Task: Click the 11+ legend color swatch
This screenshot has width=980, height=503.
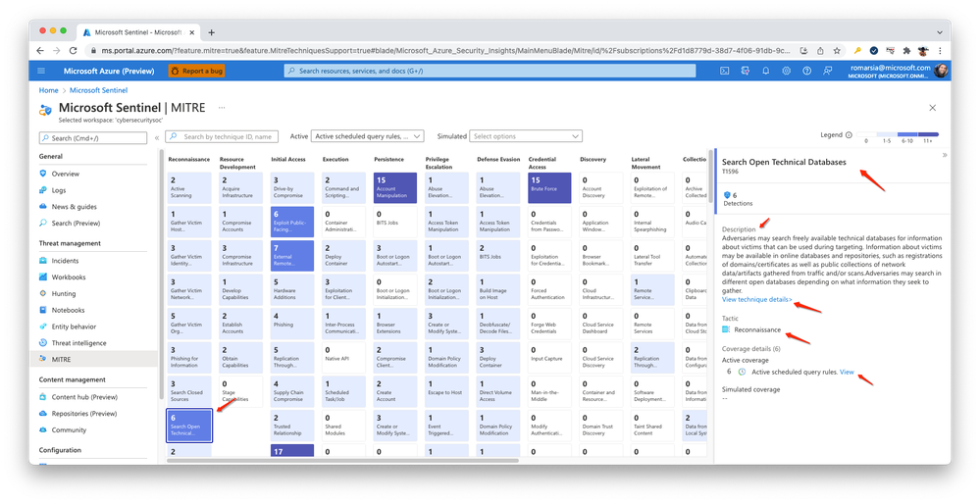Action: click(928, 134)
